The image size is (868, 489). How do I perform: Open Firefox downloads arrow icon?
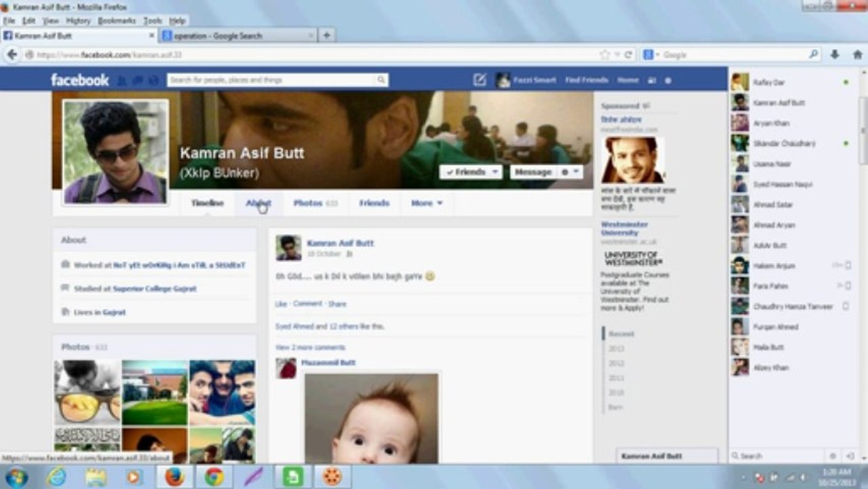click(835, 54)
